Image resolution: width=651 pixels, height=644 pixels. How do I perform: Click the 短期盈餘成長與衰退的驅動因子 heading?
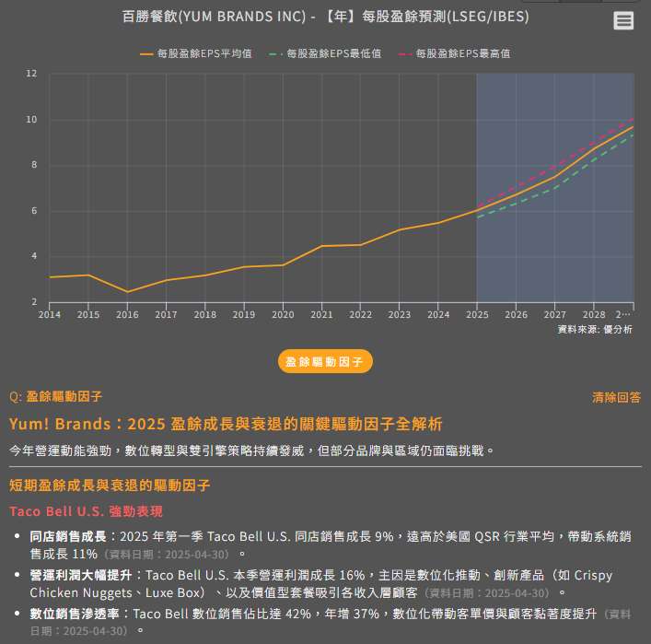coord(110,485)
